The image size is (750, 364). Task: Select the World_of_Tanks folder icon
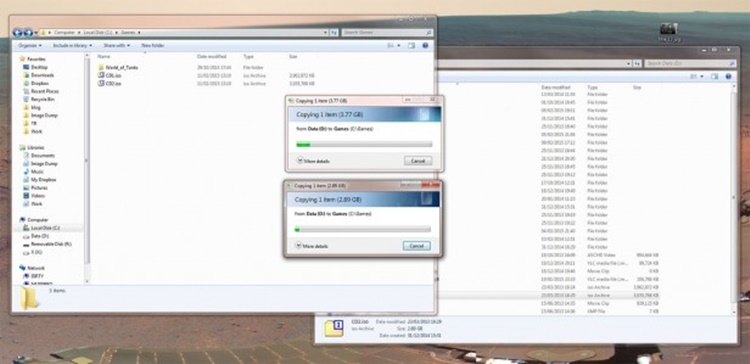pyautogui.click(x=101, y=67)
